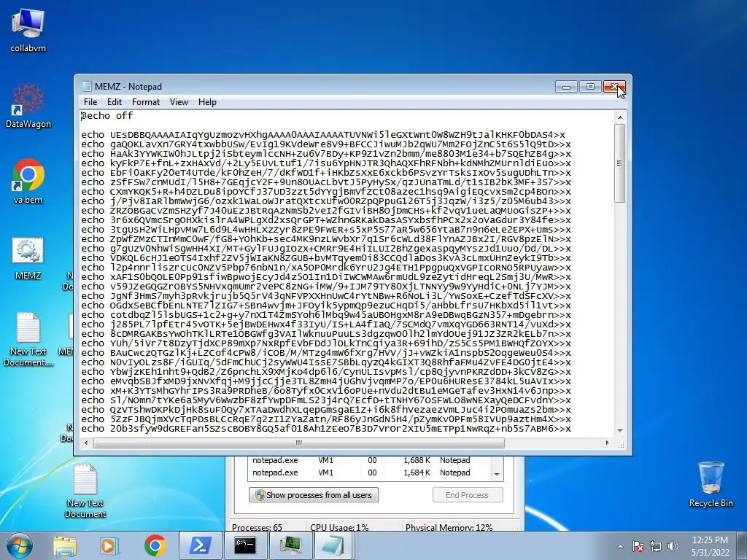Click Notepad vertical scrollbar down arrow
Screen dimensions: 747x560
coord(620,430)
